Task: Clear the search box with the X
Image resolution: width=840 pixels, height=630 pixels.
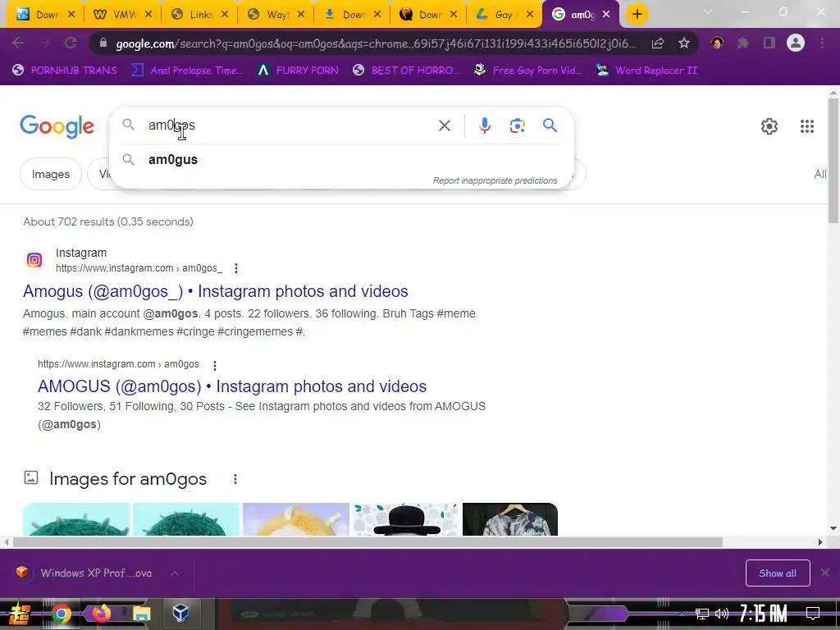Action: point(444,126)
